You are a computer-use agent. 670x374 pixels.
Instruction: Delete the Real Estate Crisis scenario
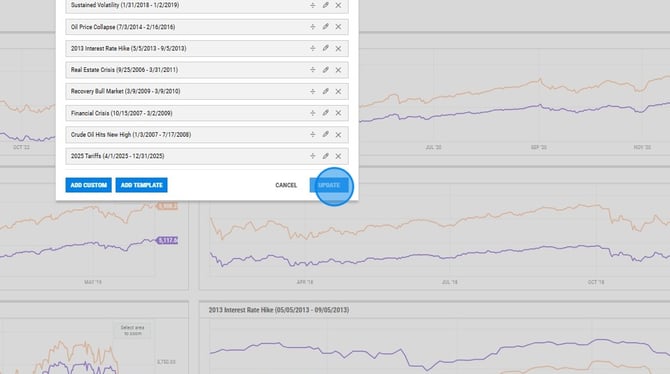click(x=338, y=70)
